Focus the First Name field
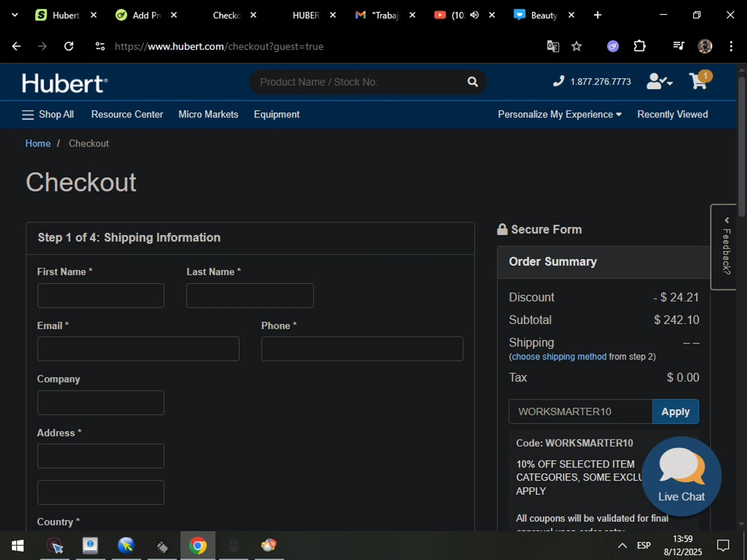747x560 pixels. 101,296
